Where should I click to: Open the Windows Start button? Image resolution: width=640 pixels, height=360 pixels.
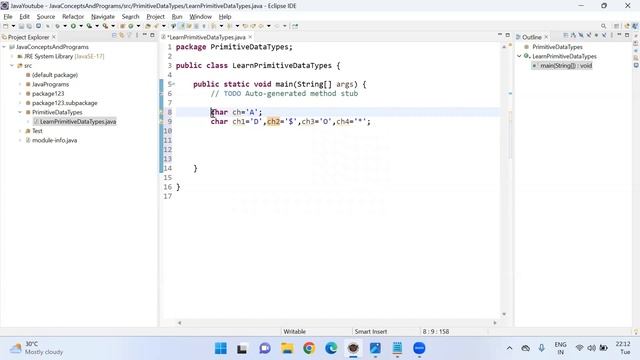(221, 348)
